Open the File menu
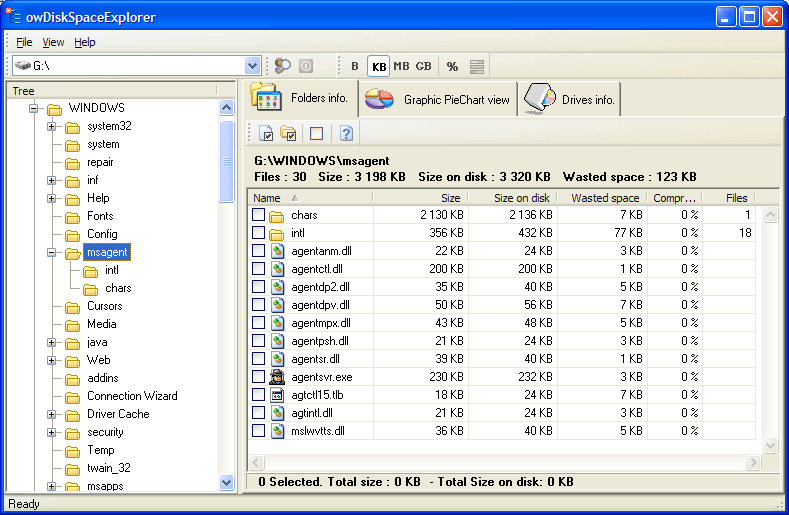 coord(24,42)
